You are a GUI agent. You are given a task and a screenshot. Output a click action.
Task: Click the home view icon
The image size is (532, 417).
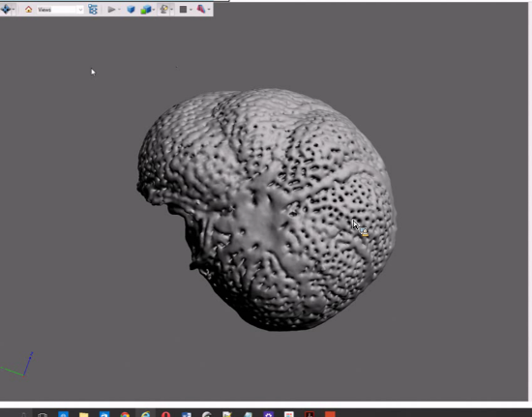(x=28, y=9)
